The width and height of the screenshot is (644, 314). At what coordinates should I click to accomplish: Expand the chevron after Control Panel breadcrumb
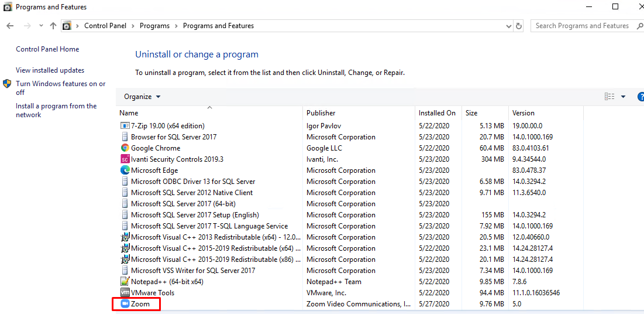pyautogui.click(x=133, y=26)
